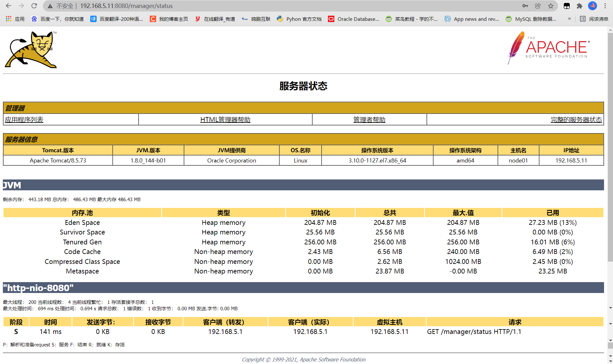613x364 pixels.
Task: Click the dark extension icon next to star
Action: [567, 6]
